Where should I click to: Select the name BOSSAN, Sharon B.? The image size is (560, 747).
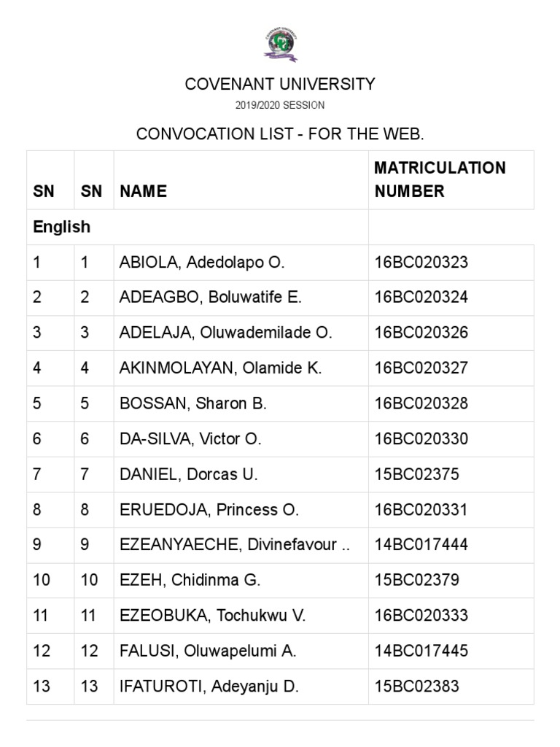coord(193,403)
